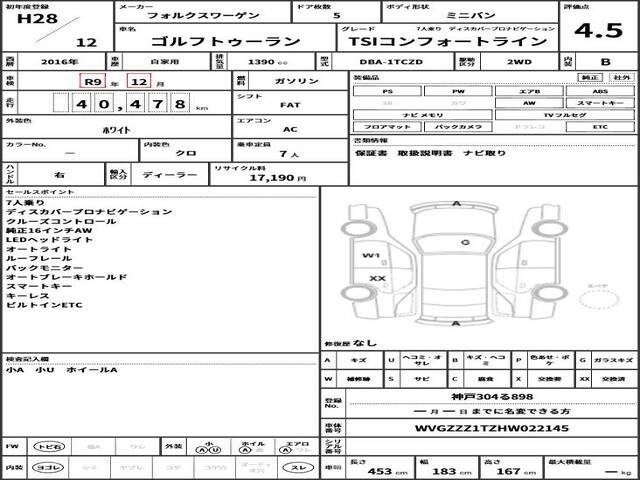
Task: Click width value 183 cm
Action: (x=452, y=471)
